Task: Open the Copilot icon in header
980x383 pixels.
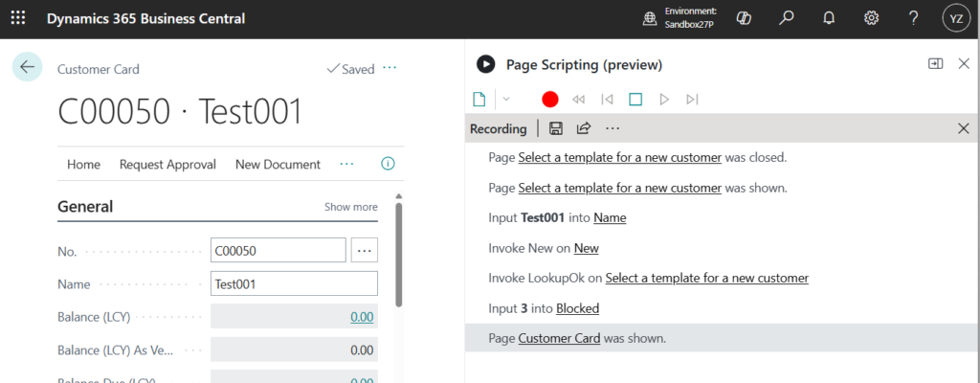Action: 743,18
